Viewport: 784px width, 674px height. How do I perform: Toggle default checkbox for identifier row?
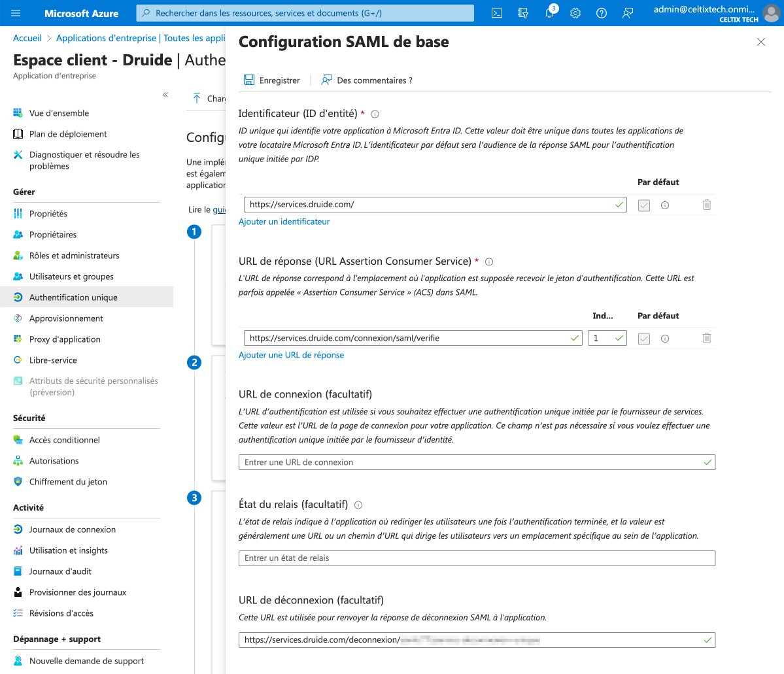(x=644, y=205)
